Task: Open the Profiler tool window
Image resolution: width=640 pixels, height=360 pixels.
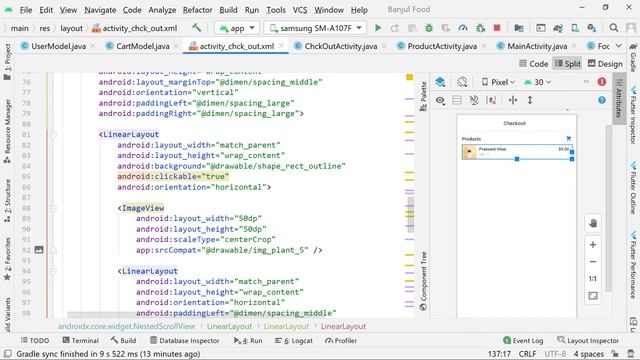Action: 340,340
